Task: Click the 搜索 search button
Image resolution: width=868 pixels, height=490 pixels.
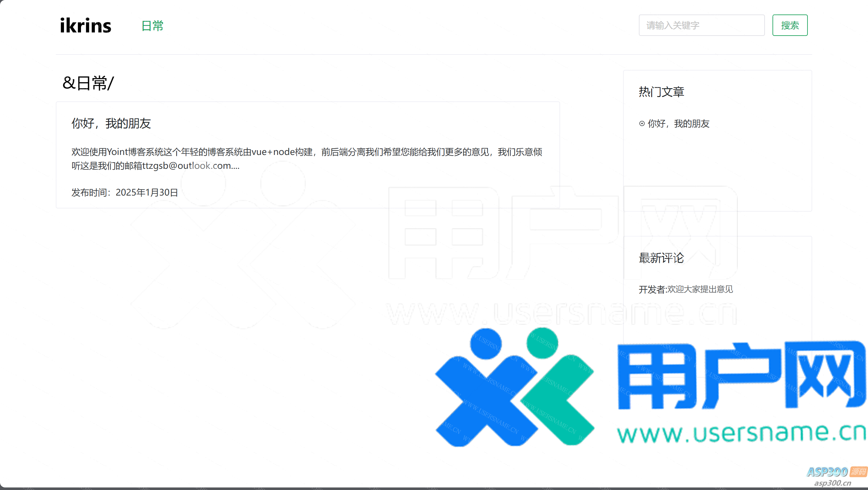Action: (790, 25)
